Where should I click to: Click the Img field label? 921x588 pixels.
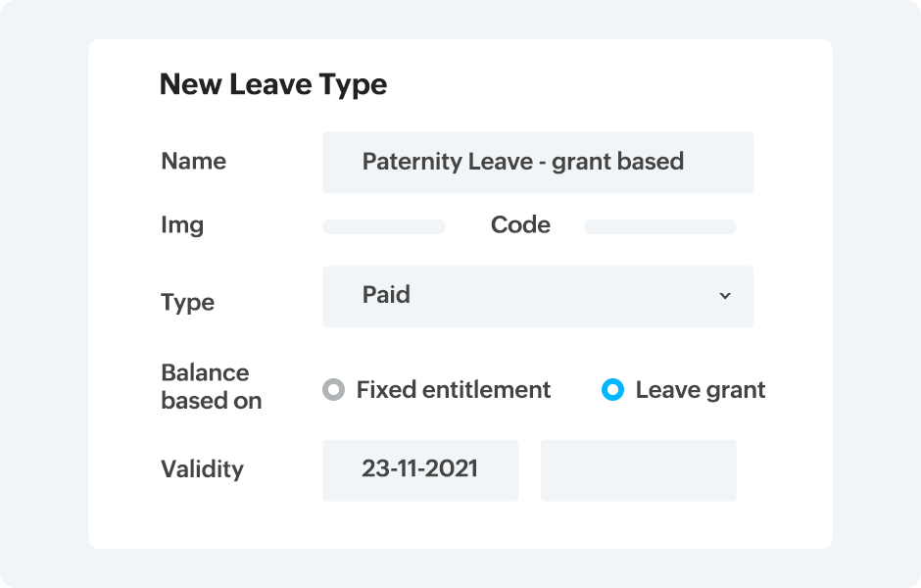[x=182, y=225]
